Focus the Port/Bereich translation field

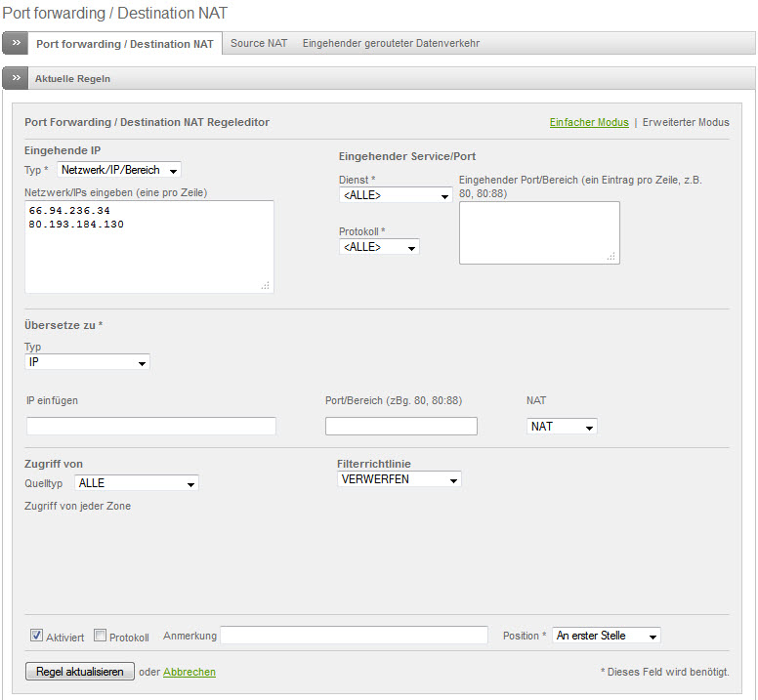click(x=400, y=427)
